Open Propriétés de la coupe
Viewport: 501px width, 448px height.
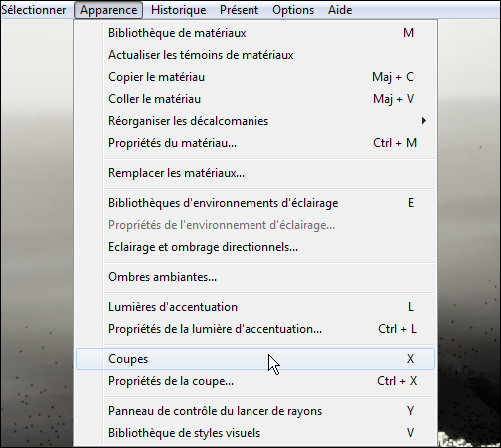(255, 381)
